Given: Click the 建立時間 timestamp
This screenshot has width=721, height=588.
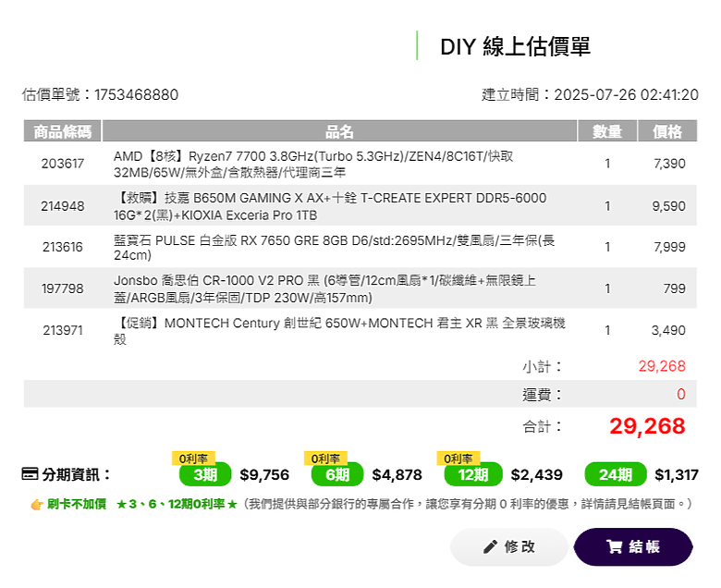Looking at the screenshot, I should pyautogui.click(x=590, y=94).
